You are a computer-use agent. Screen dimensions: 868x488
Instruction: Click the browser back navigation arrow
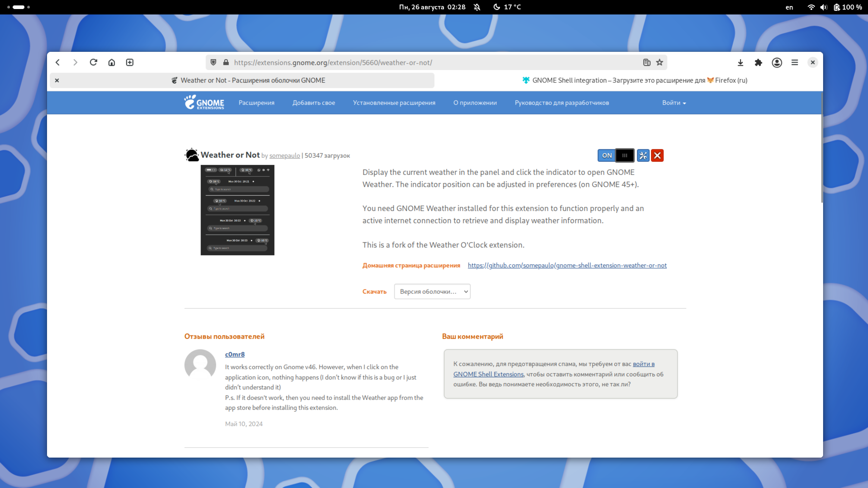coord(58,62)
